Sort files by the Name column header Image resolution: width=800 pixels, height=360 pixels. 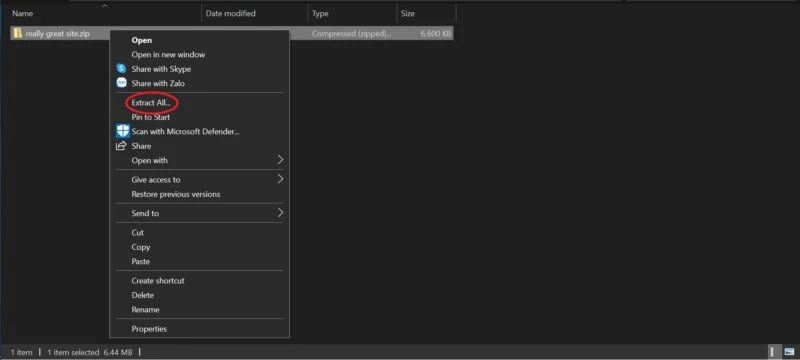click(105, 14)
